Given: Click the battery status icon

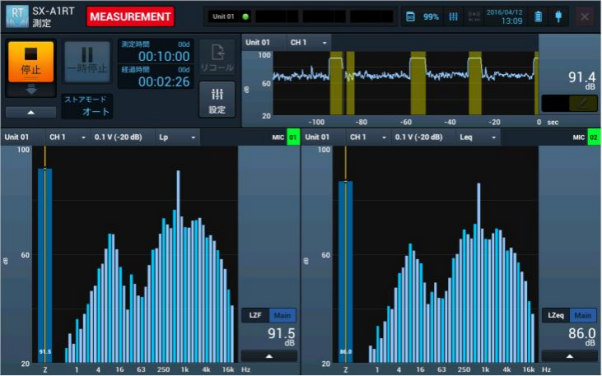Looking at the screenshot, I should (x=538, y=17).
